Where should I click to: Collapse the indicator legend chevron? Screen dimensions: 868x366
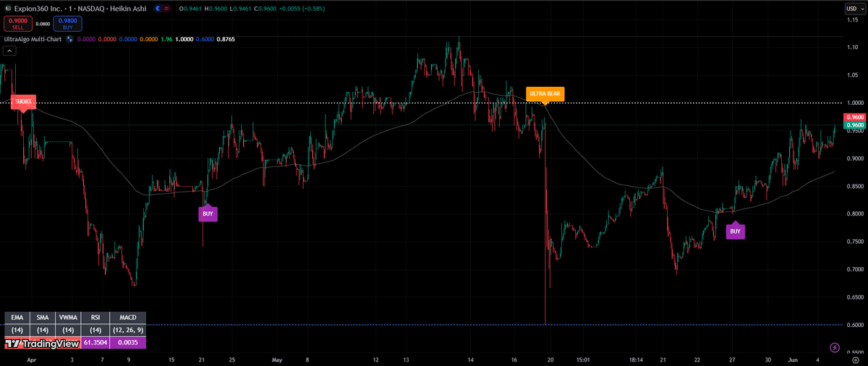[9, 51]
